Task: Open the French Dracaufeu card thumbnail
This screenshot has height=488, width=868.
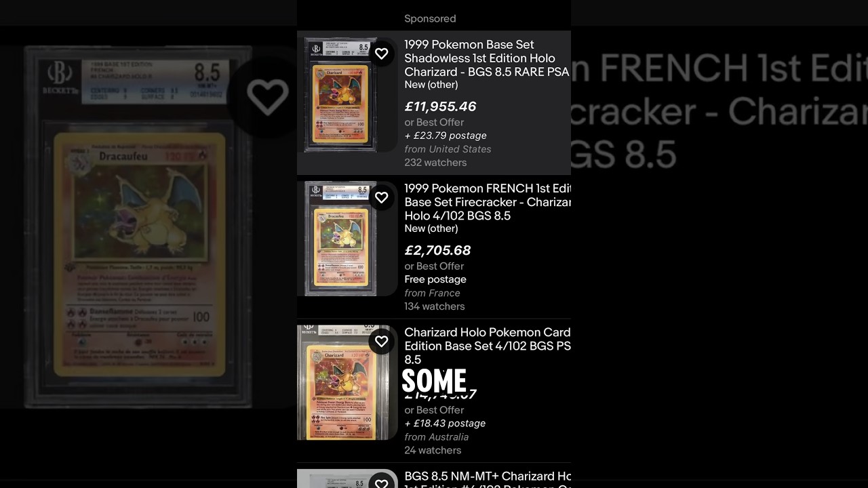Action: (x=340, y=239)
